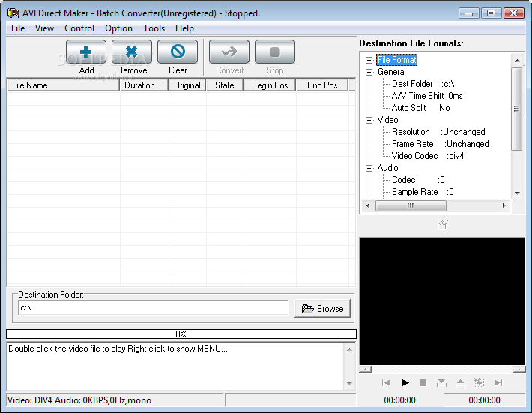Expand the File Format tree node
The height and width of the screenshot is (413, 532).
(x=369, y=61)
